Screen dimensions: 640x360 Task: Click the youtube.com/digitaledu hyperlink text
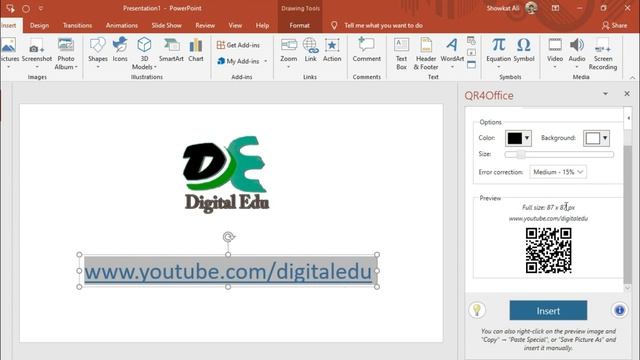[228, 271]
